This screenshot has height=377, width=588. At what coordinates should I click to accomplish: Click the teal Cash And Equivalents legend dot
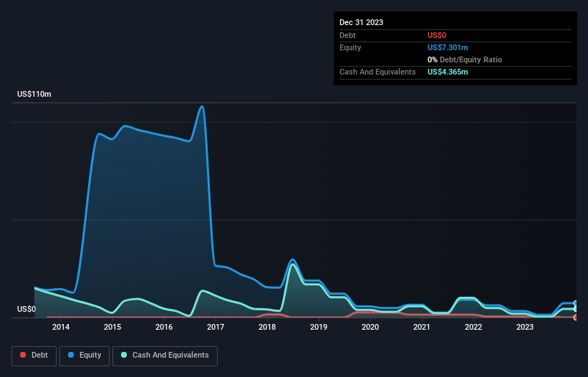point(124,355)
